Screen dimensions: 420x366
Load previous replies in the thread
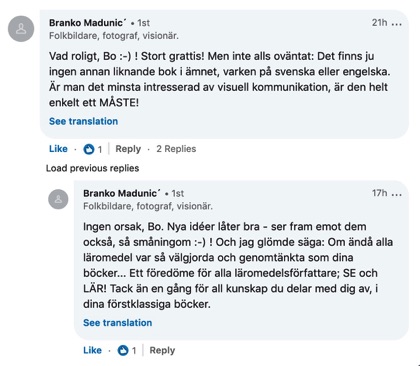[x=92, y=168]
